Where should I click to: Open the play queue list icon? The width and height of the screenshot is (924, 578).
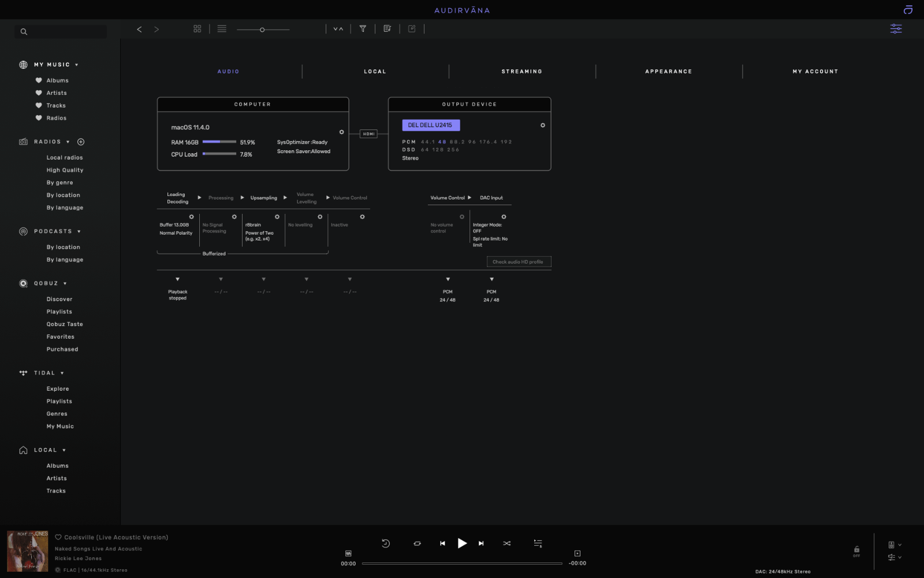538,543
